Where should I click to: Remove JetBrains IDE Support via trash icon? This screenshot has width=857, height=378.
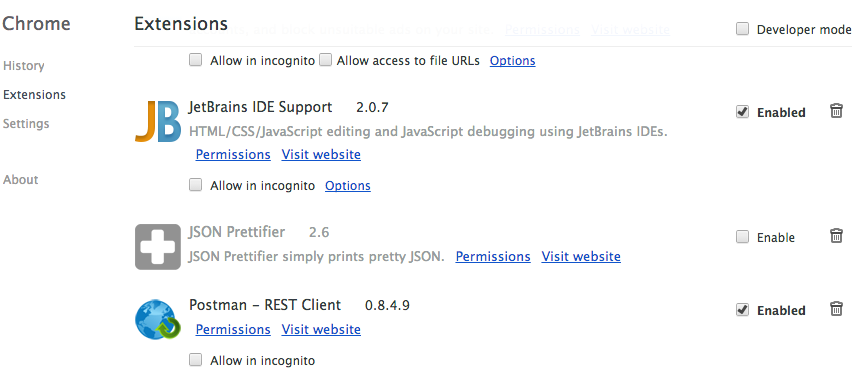click(x=836, y=111)
